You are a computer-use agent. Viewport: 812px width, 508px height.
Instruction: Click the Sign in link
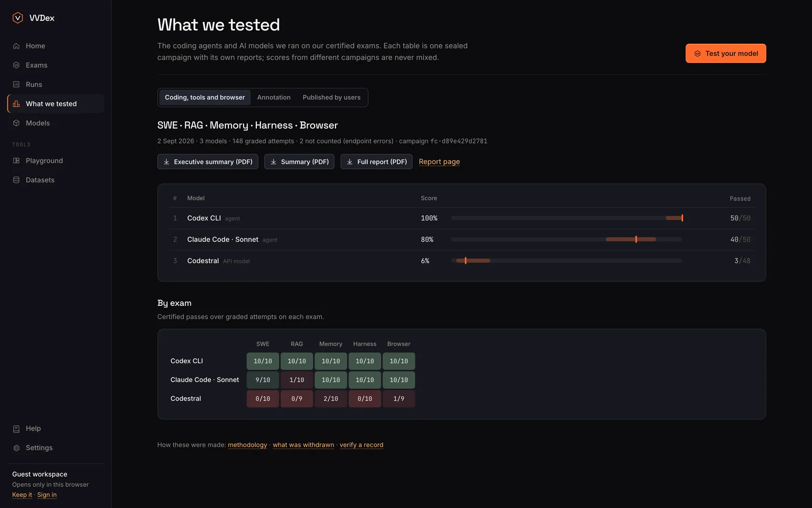[47, 495]
